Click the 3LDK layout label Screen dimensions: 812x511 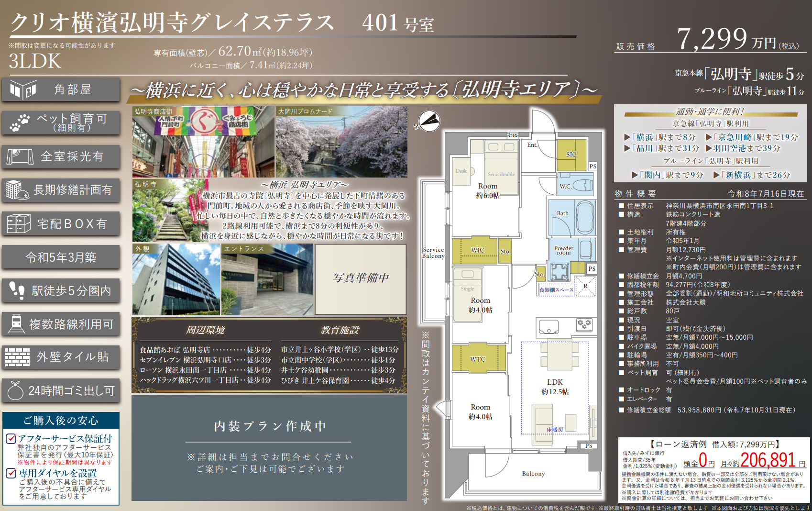coord(35,61)
